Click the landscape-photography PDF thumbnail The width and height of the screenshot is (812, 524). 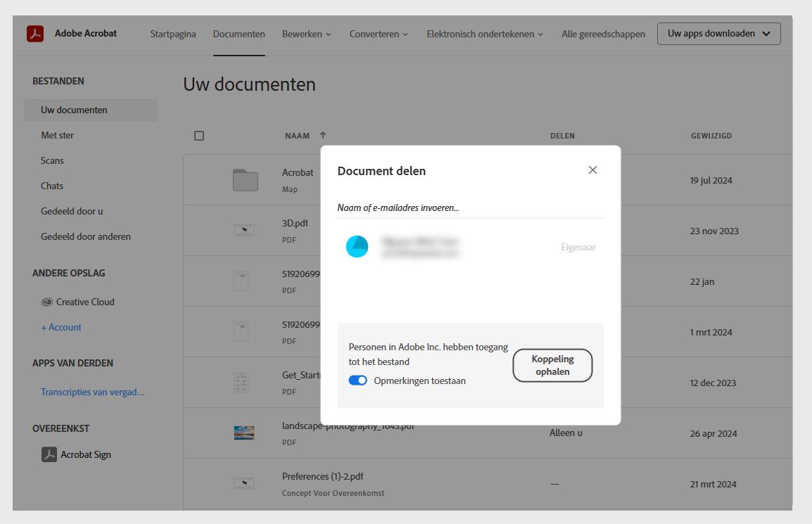click(242, 433)
